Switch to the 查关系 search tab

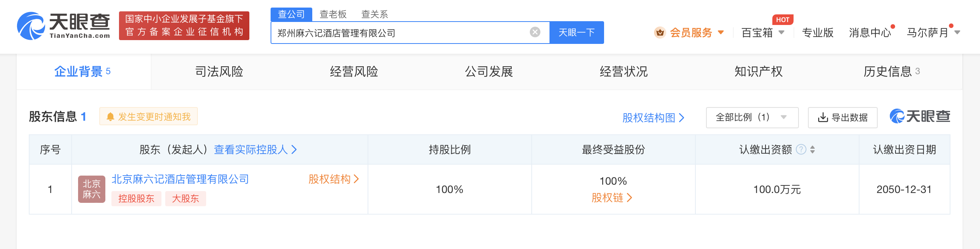coord(374,14)
